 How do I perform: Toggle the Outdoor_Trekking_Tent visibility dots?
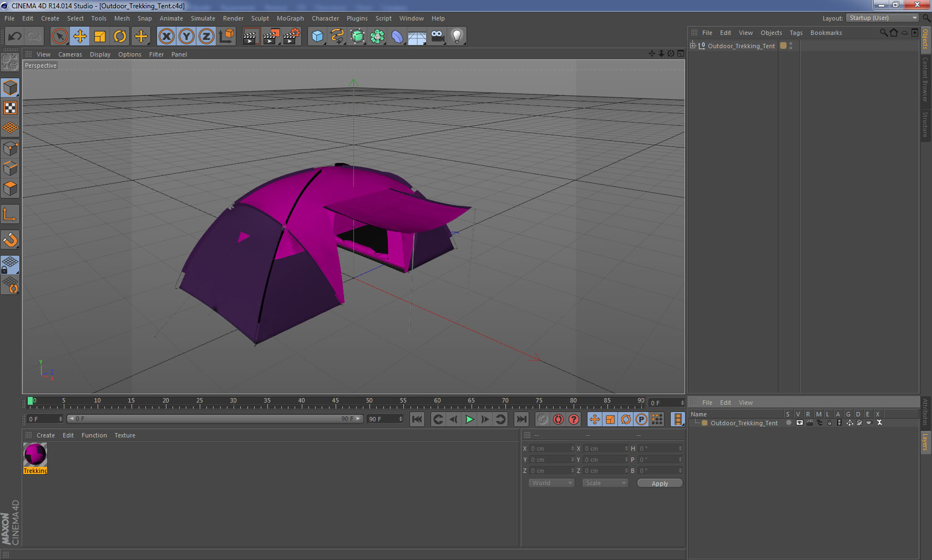coord(791,46)
